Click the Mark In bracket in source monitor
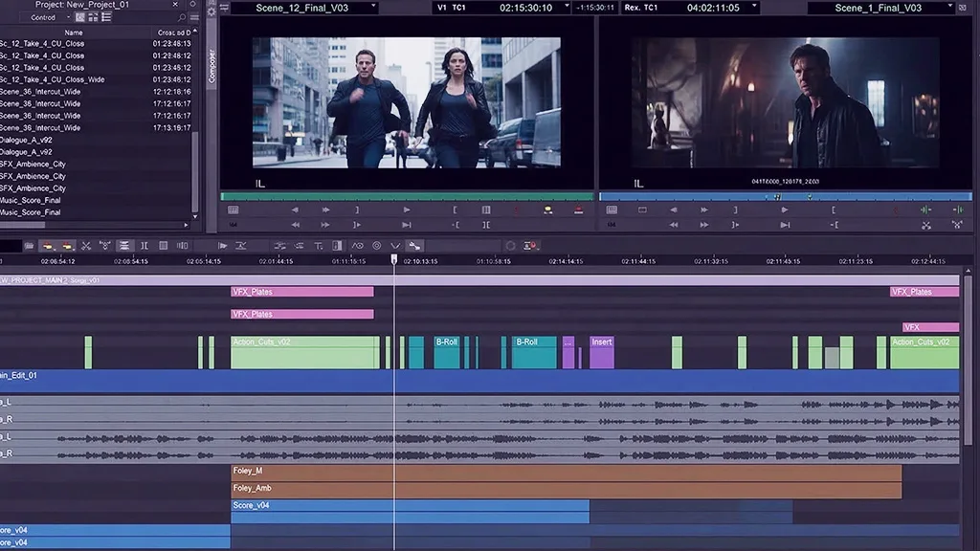This screenshot has height=551, width=980. pyautogui.click(x=455, y=209)
